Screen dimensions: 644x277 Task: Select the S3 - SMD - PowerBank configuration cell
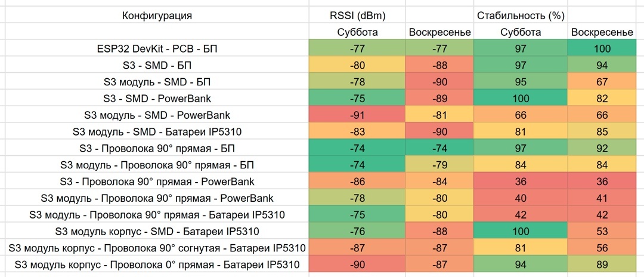pyautogui.click(x=157, y=99)
